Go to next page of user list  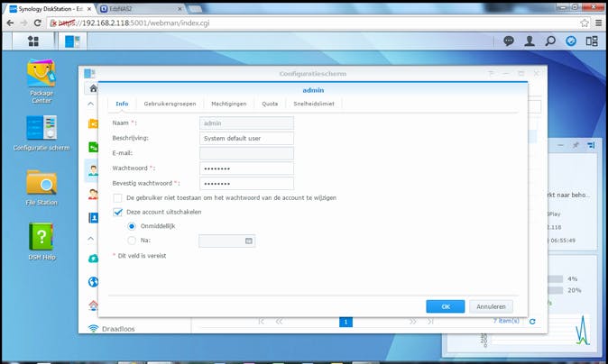coord(413,322)
